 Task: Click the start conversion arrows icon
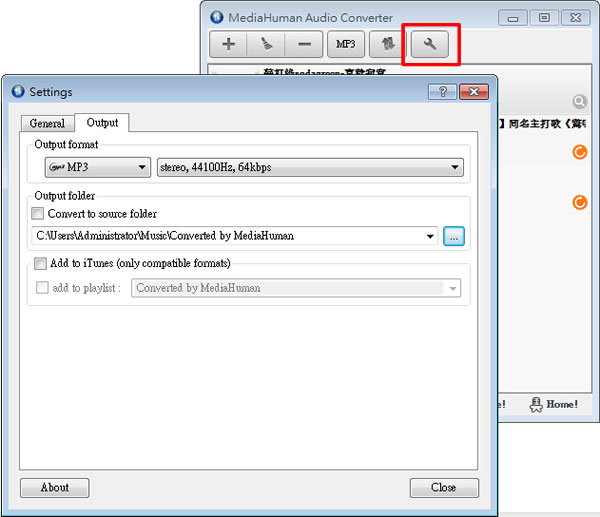tap(388, 44)
